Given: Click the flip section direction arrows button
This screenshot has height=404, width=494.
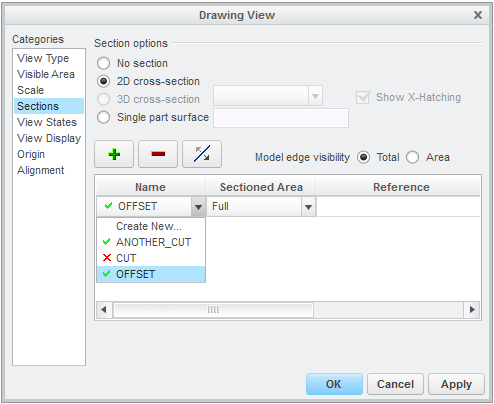Looking at the screenshot, I should point(202,154).
